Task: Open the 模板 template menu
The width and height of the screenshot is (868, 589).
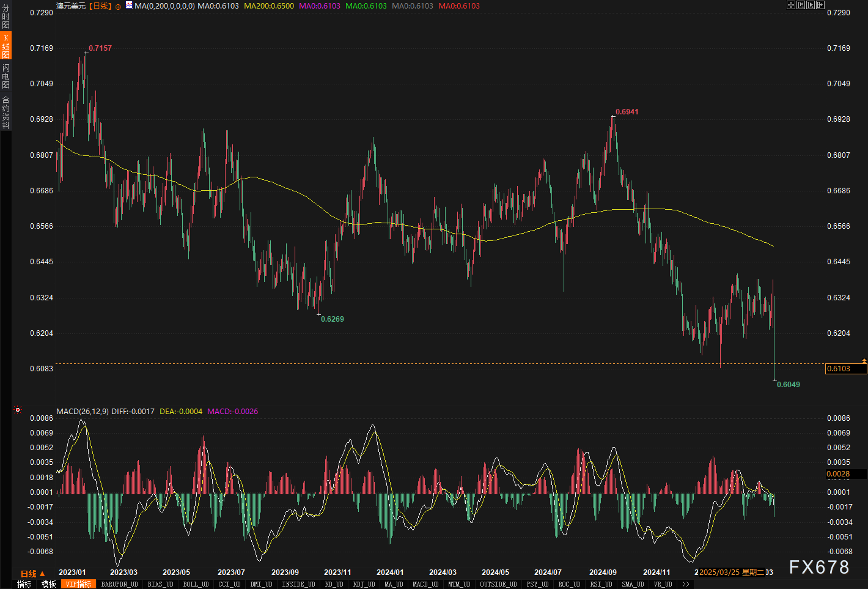Action: [49, 584]
